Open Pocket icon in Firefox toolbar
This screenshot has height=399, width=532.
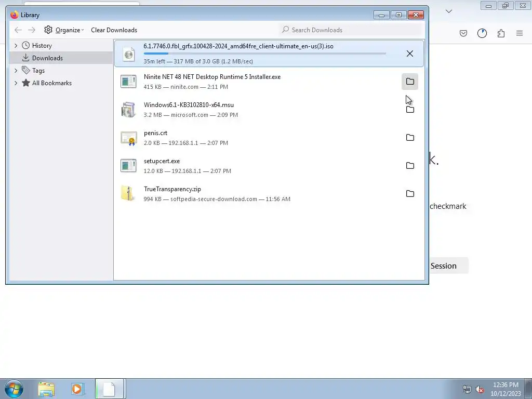pyautogui.click(x=463, y=33)
